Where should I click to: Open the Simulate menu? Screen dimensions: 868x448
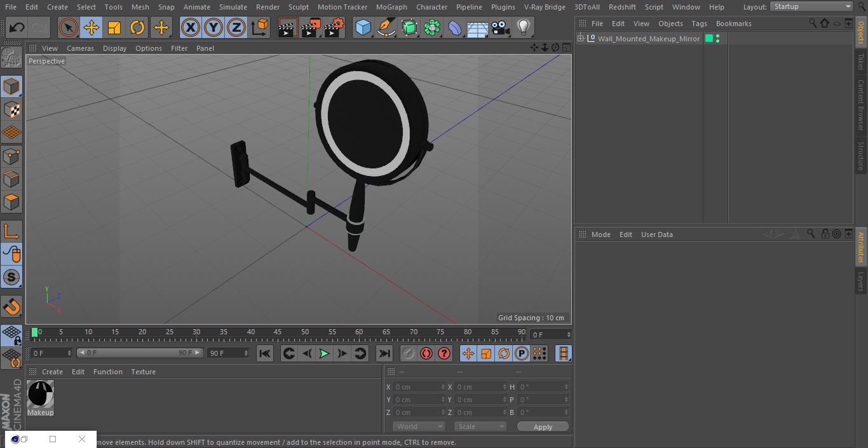233,7
